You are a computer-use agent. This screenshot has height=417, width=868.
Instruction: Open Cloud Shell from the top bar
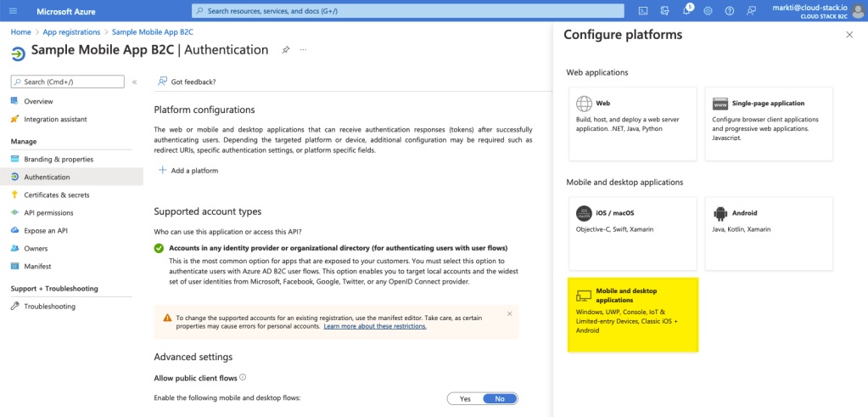click(x=642, y=11)
